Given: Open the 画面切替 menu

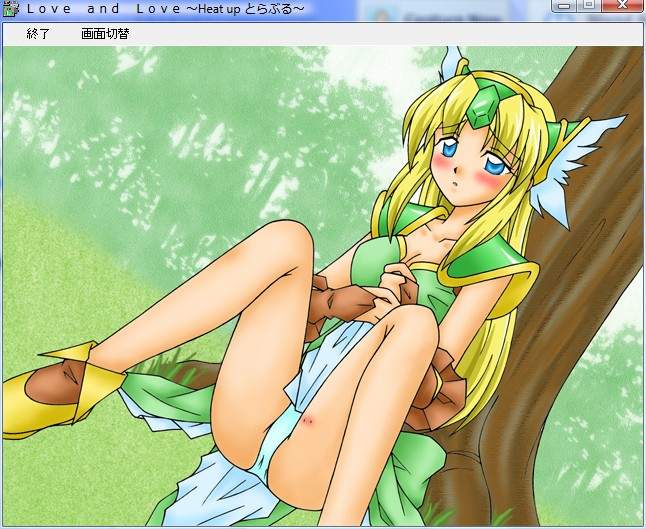Looking at the screenshot, I should coord(105,33).
